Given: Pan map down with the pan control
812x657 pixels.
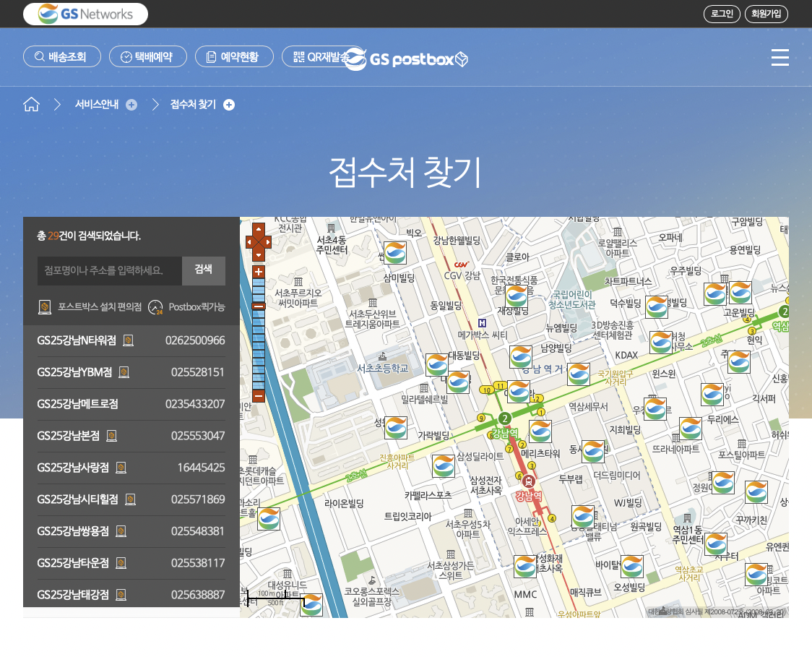Looking at the screenshot, I should [x=259, y=254].
